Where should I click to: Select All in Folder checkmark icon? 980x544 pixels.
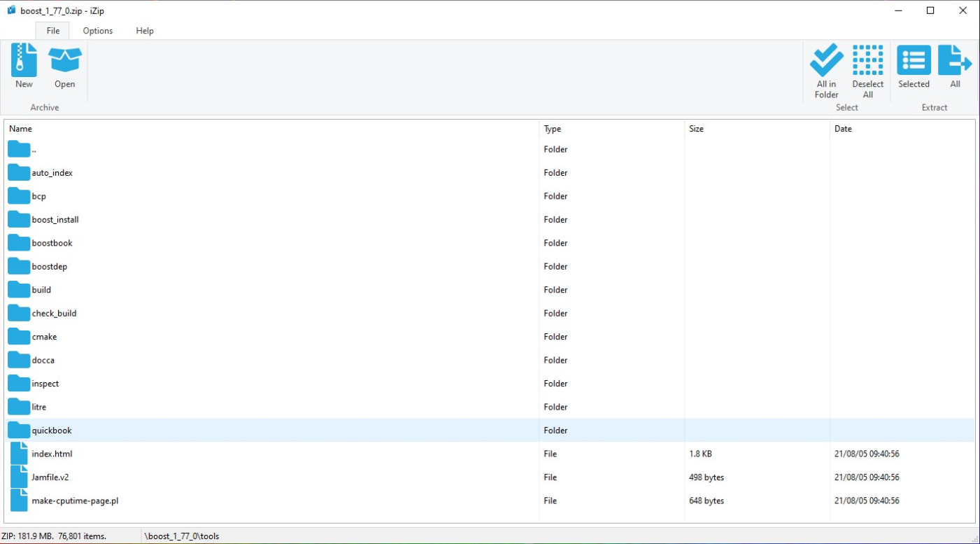pos(826,60)
